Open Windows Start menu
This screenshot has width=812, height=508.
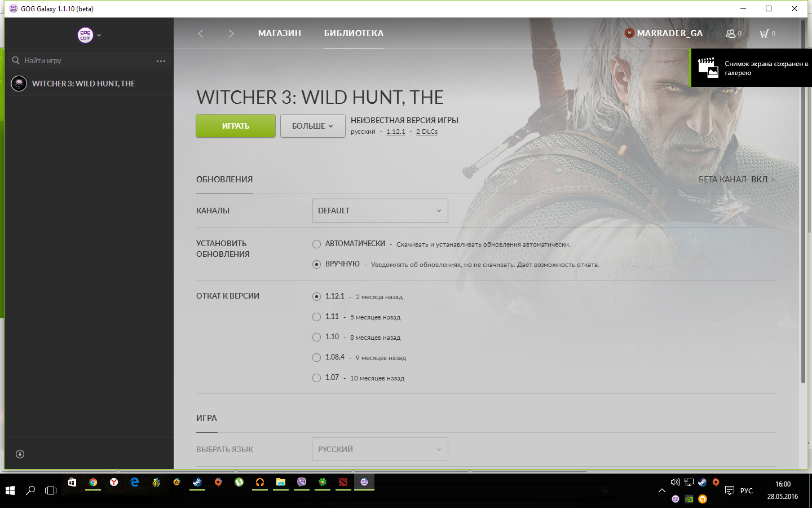10,491
